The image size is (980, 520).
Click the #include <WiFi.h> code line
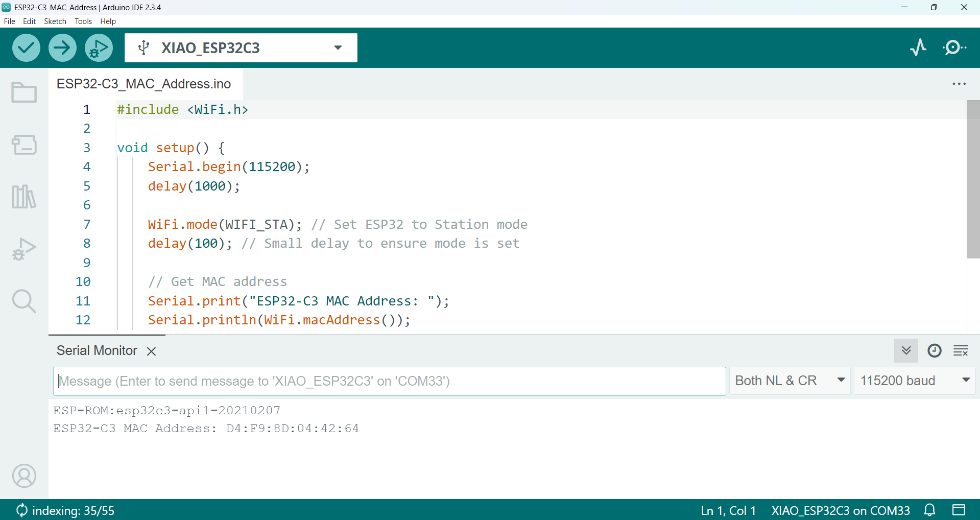[x=182, y=110]
